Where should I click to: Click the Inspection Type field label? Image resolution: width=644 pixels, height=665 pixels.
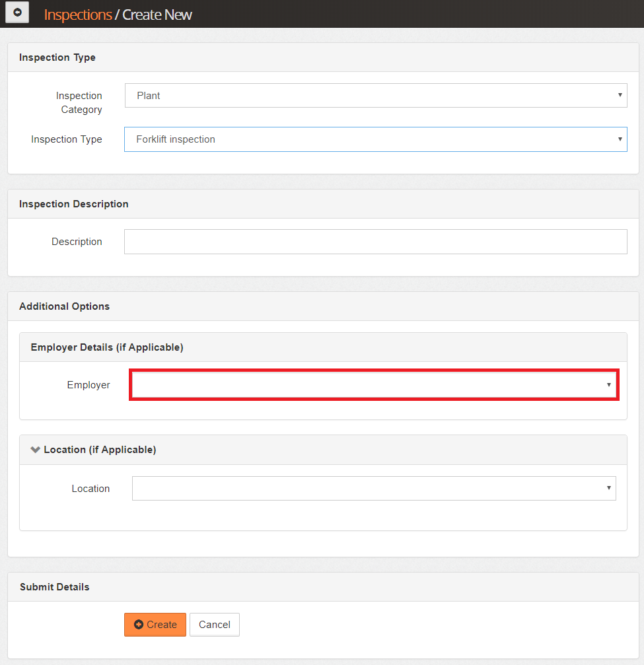(x=67, y=139)
